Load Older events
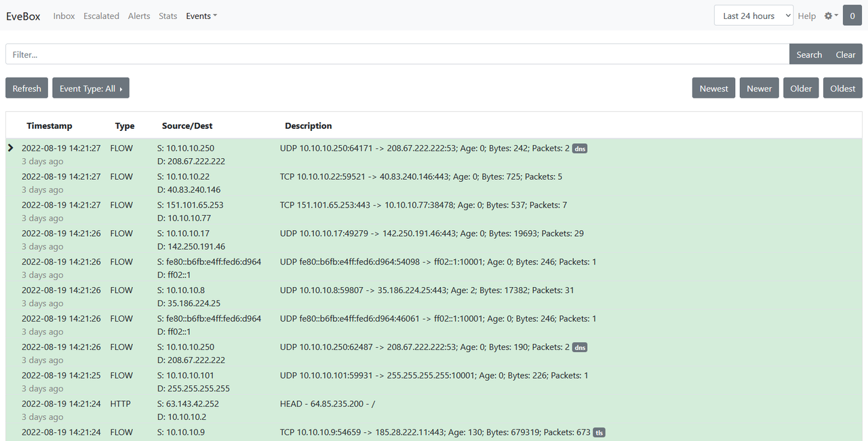 tap(801, 88)
